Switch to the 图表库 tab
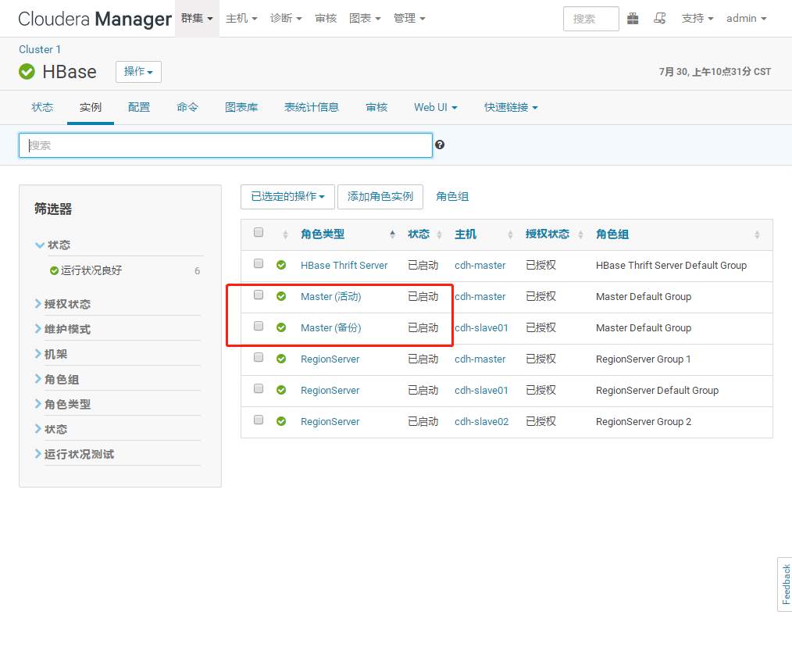This screenshot has height=672, width=792. [x=241, y=108]
